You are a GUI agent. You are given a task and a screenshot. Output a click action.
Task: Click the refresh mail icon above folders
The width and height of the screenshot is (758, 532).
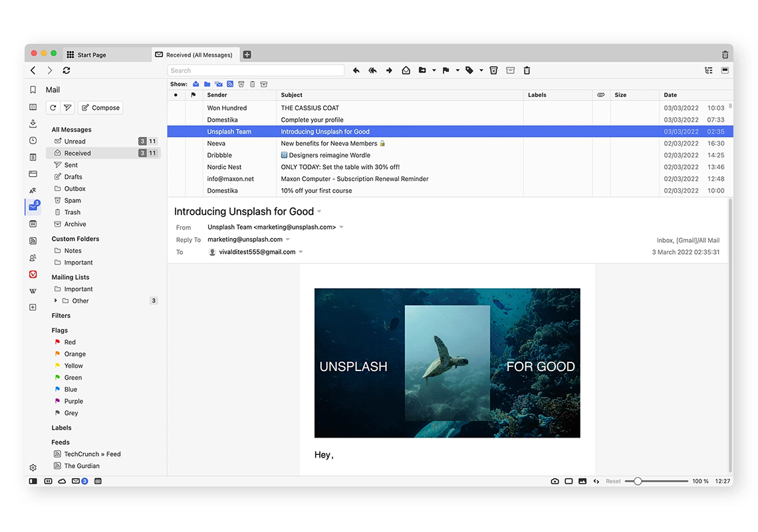tap(53, 107)
